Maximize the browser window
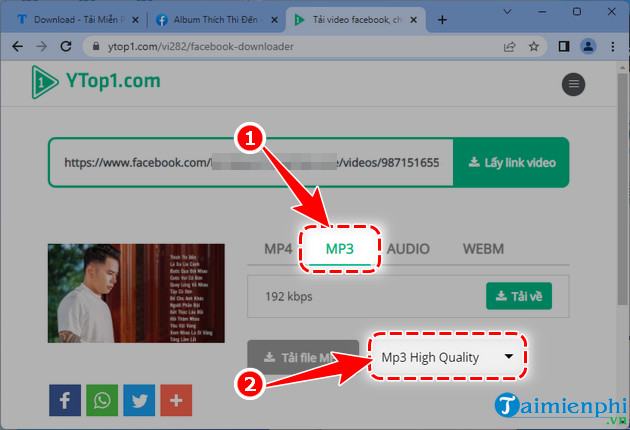Screen dimensions: 630x430 [x=577, y=12]
